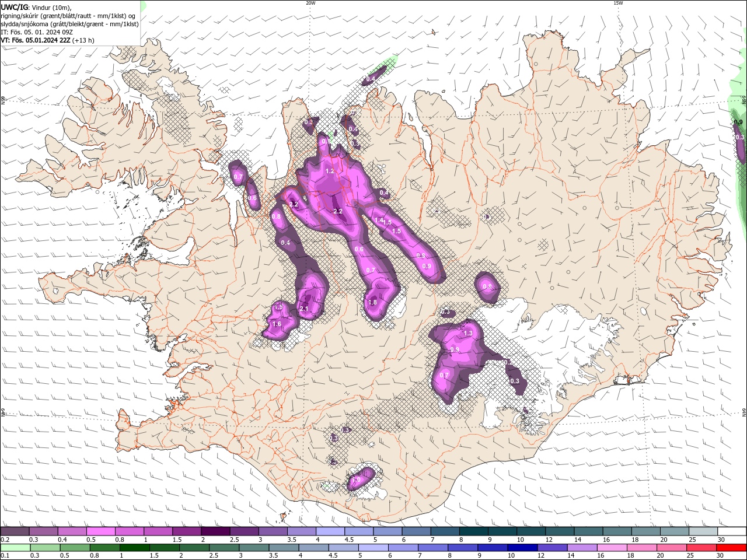Click the '1.0' value on the southern glacier
Screen dimensions: 747x560
(356, 480)
